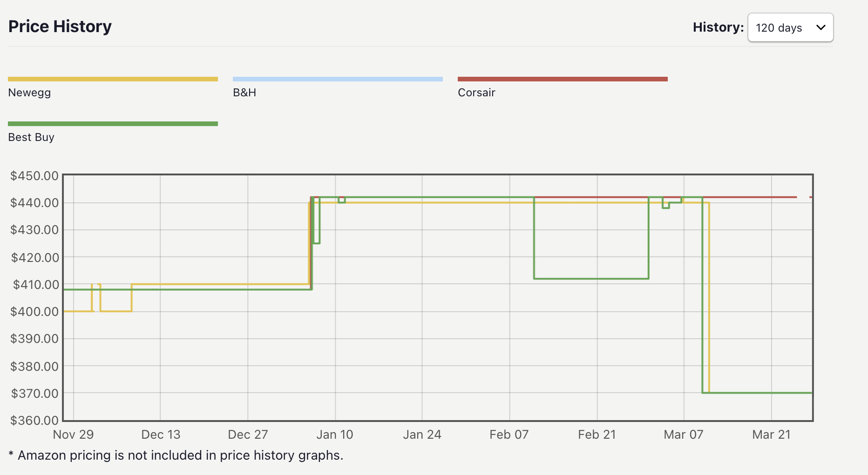The image size is (868, 475).
Task: Click the $450.00 y-axis price label
Action: click(34, 176)
